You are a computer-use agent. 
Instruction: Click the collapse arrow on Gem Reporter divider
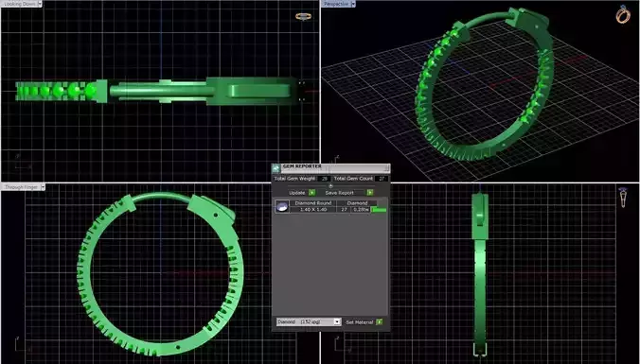pyautogui.click(x=330, y=186)
